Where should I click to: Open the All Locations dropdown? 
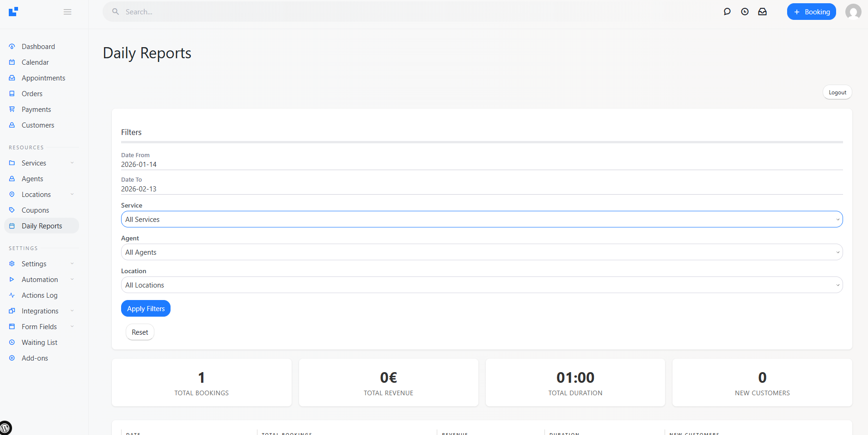pyautogui.click(x=482, y=285)
